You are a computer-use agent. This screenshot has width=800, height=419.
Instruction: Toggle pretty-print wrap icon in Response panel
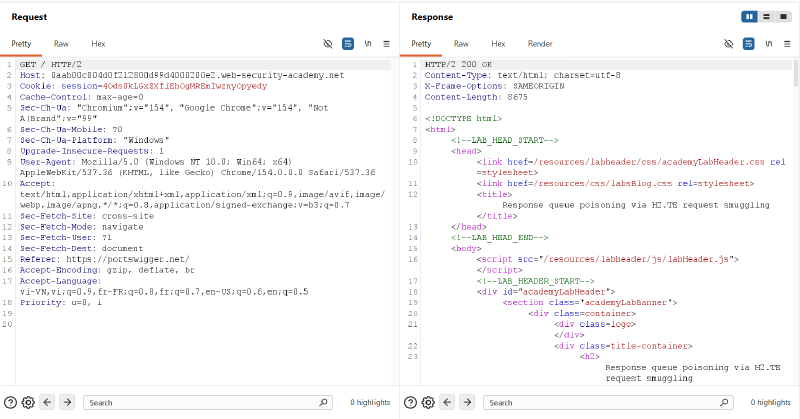pos(748,44)
